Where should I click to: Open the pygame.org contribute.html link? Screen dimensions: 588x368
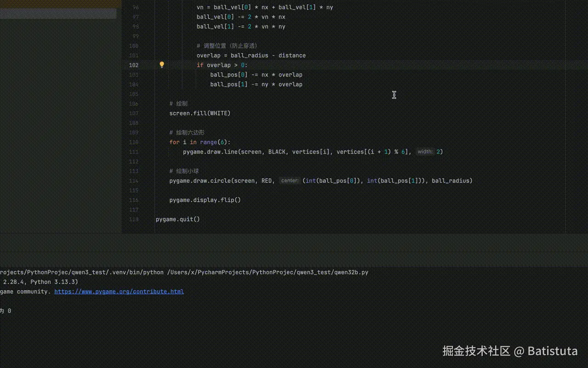tap(119, 292)
